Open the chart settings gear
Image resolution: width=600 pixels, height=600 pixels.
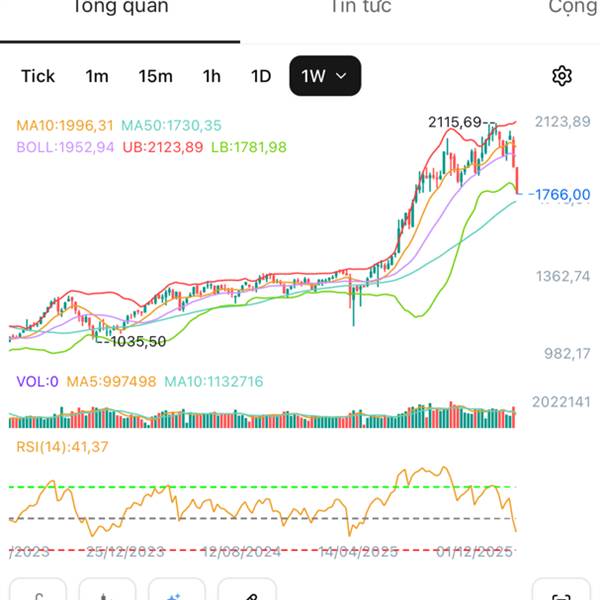(x=562, y=76)
